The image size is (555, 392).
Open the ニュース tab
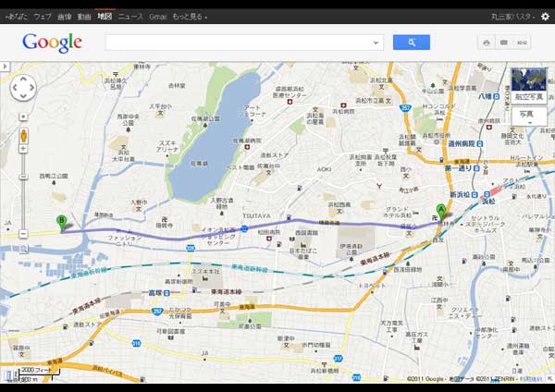tap(130, 17)
